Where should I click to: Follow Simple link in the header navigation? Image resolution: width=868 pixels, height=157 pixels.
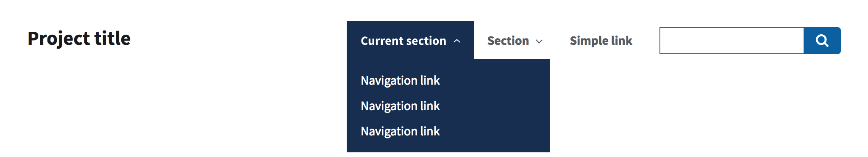601,41
